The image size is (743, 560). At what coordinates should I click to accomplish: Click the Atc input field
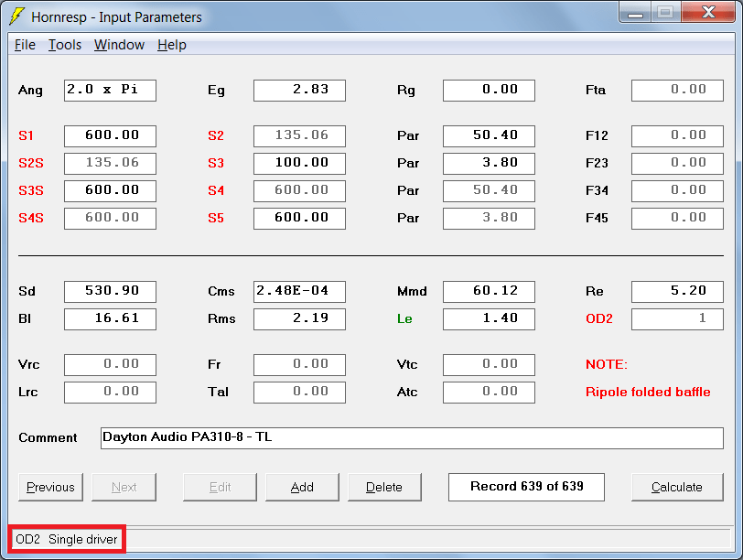coord(489,393)
